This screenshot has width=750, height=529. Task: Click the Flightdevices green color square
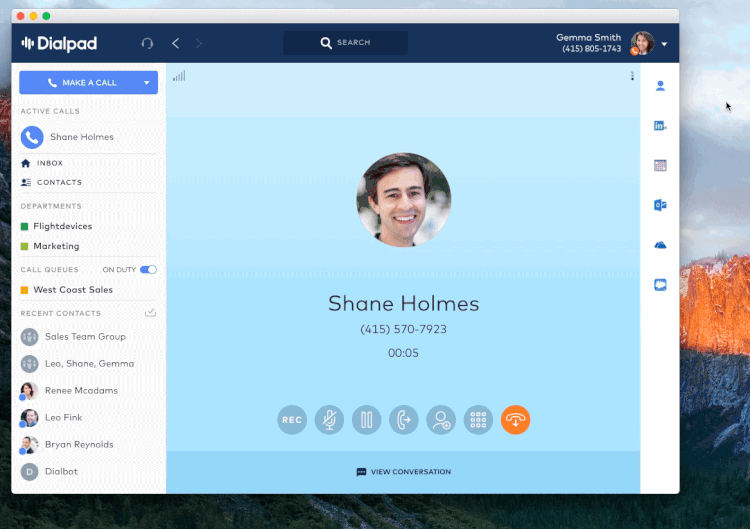click(24, 227)
